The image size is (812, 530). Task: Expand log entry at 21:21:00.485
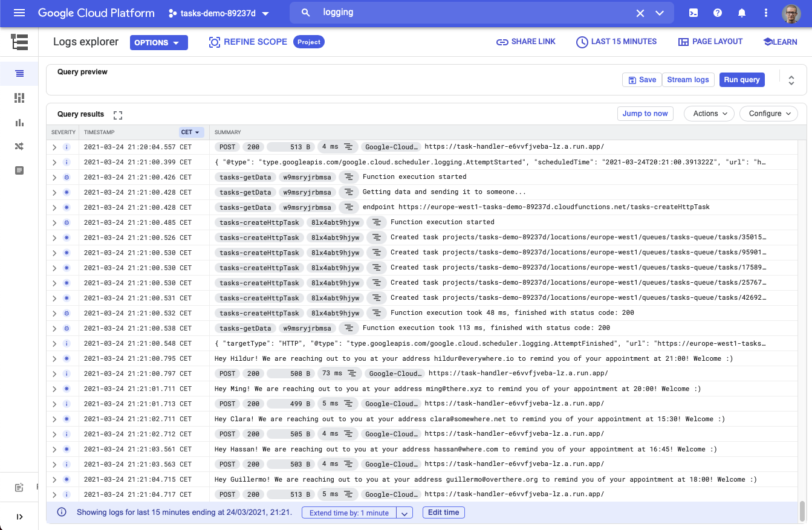[54, 222]
